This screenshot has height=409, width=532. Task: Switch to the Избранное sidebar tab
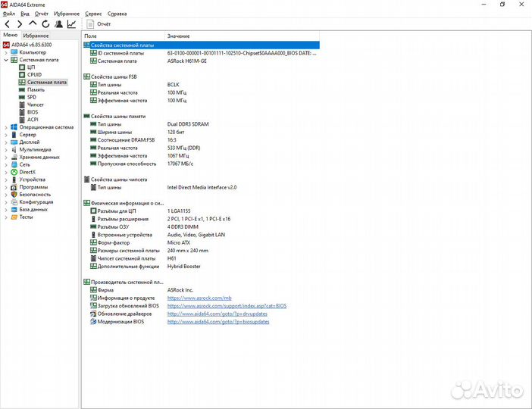click(36, 36)
